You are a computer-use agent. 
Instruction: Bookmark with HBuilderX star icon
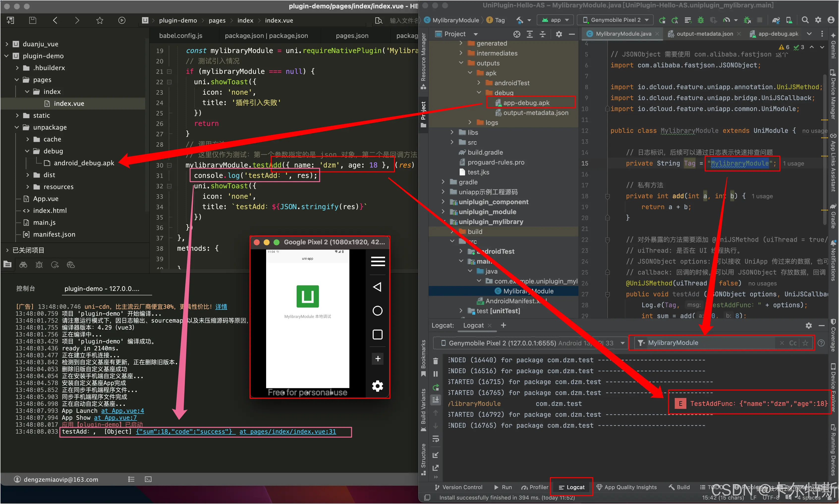pyautogui.click(x=99, y=20)
